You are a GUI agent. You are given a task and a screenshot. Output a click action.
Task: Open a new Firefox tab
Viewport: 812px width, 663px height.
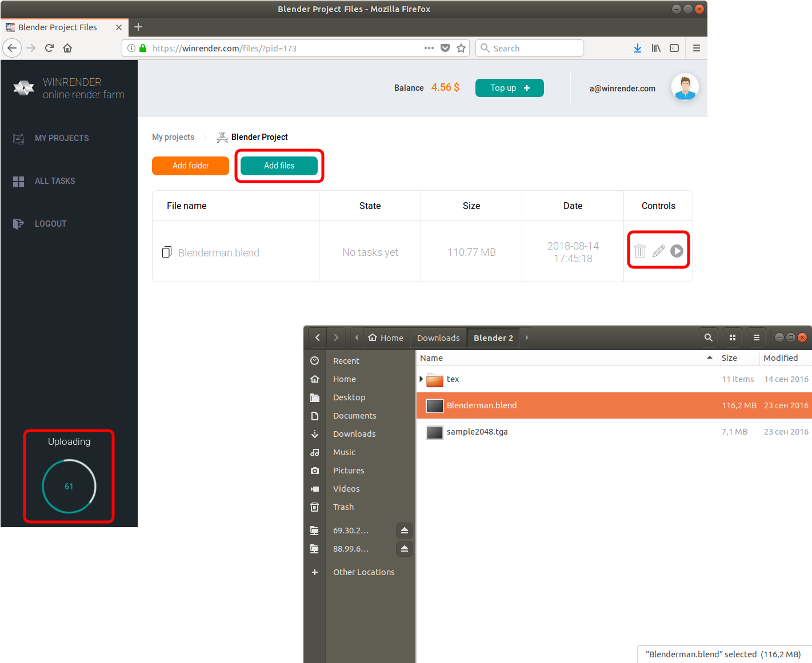click(x=138, y=27)
